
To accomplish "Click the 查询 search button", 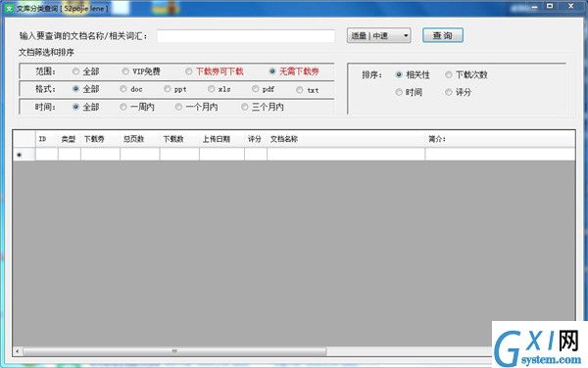I will coord(443,35).
